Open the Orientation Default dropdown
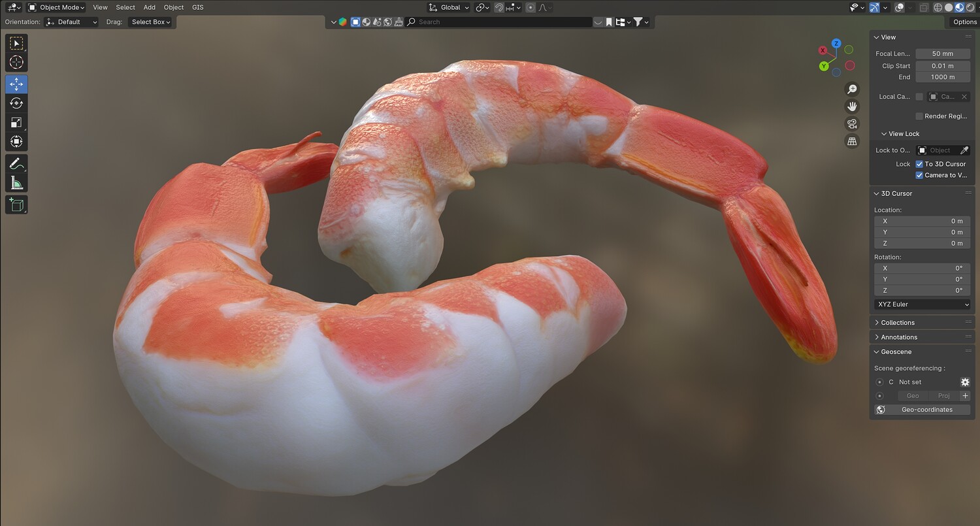Screen dimensions: 980x526 click(72, 22)
